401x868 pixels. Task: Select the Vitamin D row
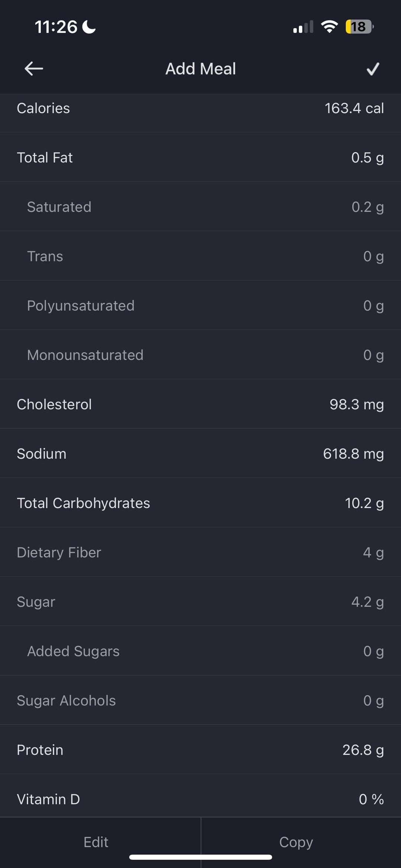pos(200,799)
